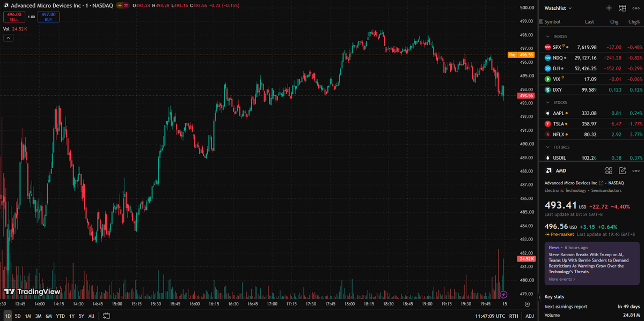This screenshot has width=644, height=321.
Task: Click the DJI symbol logo
Action: (x=547, y=69)
